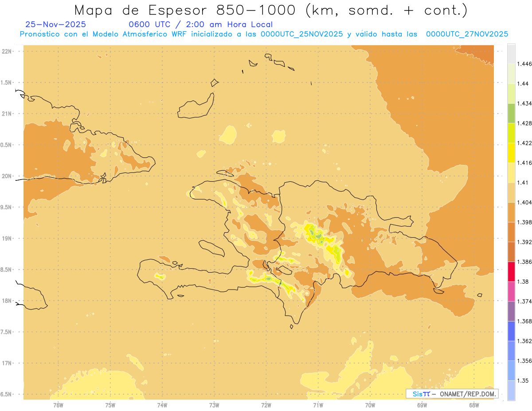Click the colorbar value '1.434'
The image size is (532, 411).
point(524,103)
